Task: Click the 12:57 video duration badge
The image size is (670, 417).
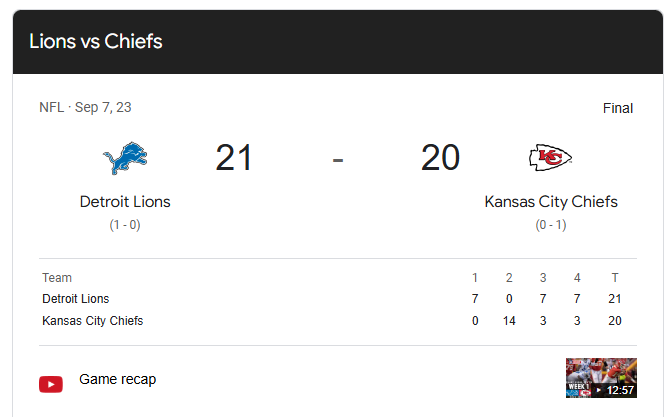Action: [x=617, y=390]
